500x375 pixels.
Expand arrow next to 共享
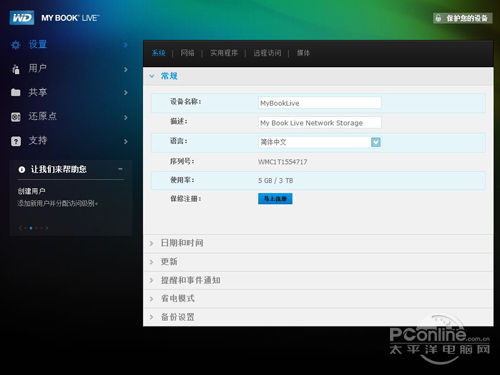click(126, 93)
